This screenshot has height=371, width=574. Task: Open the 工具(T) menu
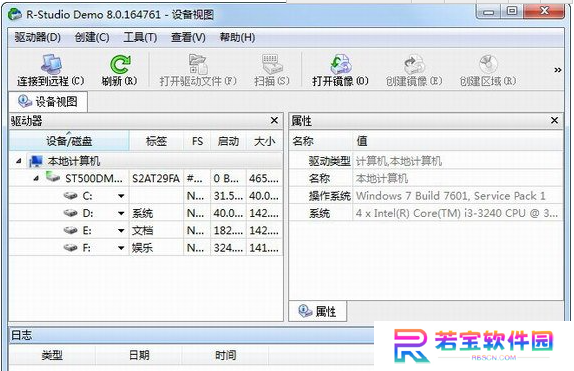(x=140, y=37)
